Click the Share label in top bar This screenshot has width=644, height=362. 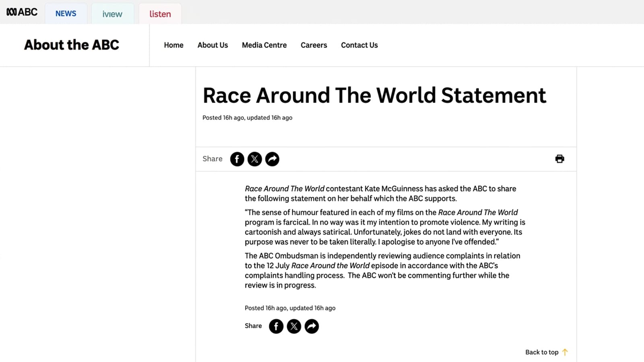(212, 159)
